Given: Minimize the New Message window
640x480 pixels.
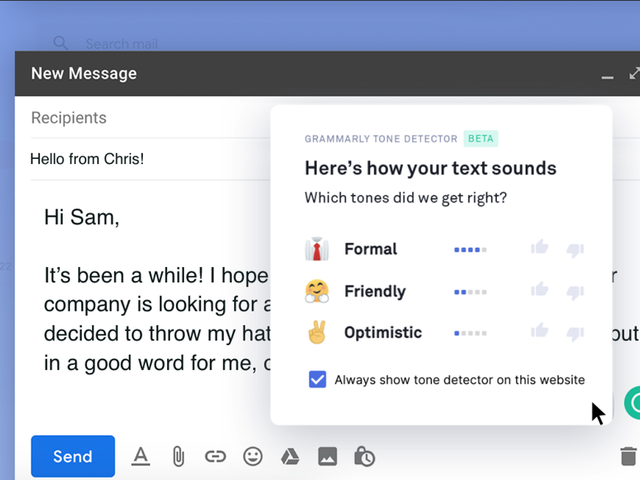Looking at the screenshot, I should tap(607, 76).
